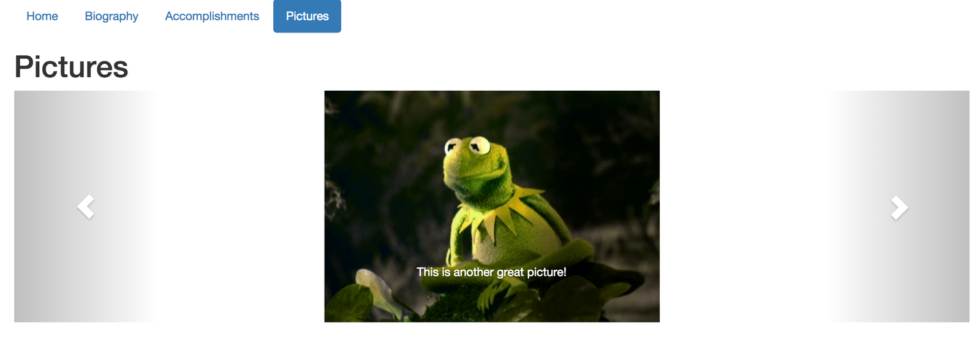Switch to the Biography page
Screen dimensions: 980x355
(111, 16)
